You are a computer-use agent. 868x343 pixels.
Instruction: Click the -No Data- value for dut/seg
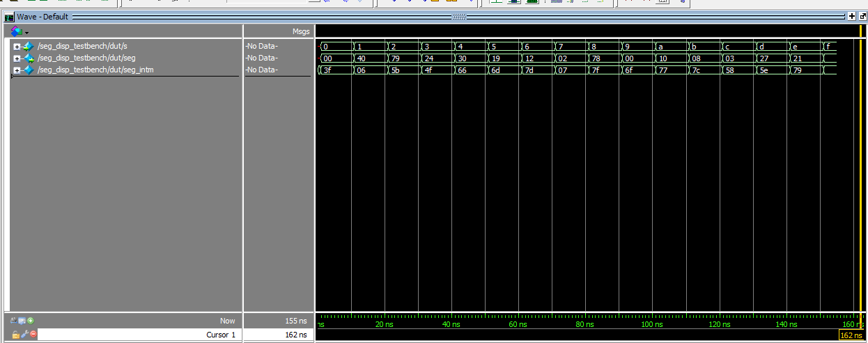coord(261,58)
